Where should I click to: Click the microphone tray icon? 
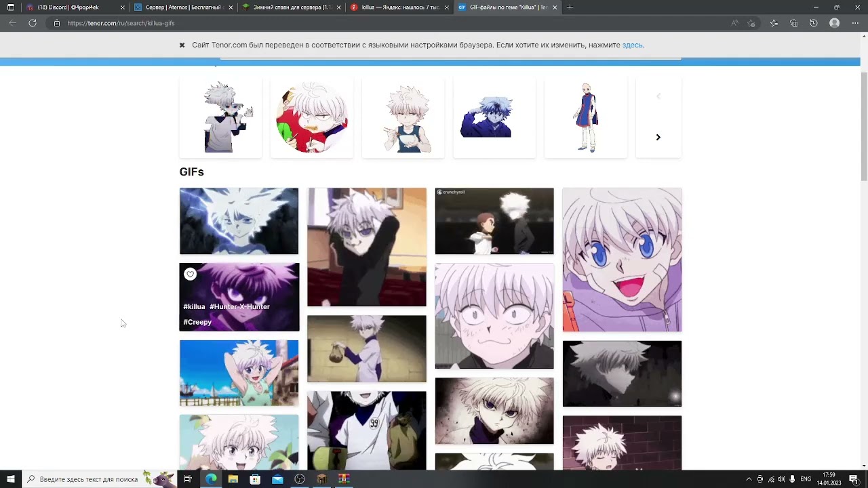(x=792, y=479)
